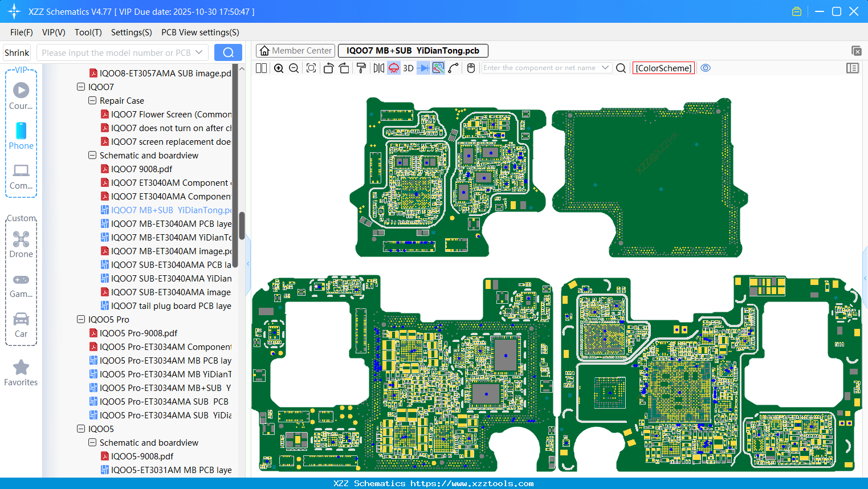Open the model number dropdown arrow

[x=199, y=52]
